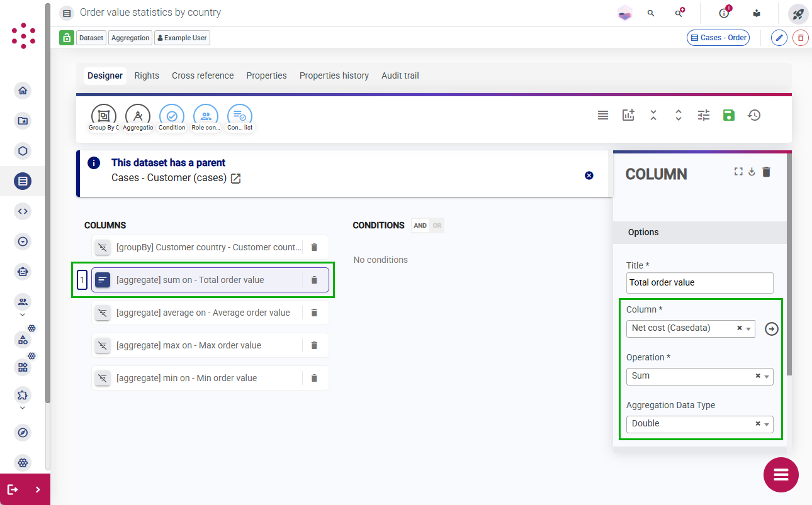Expand all with outward arrows icon
Screen dimensions: 812x505
click(679, 115)
